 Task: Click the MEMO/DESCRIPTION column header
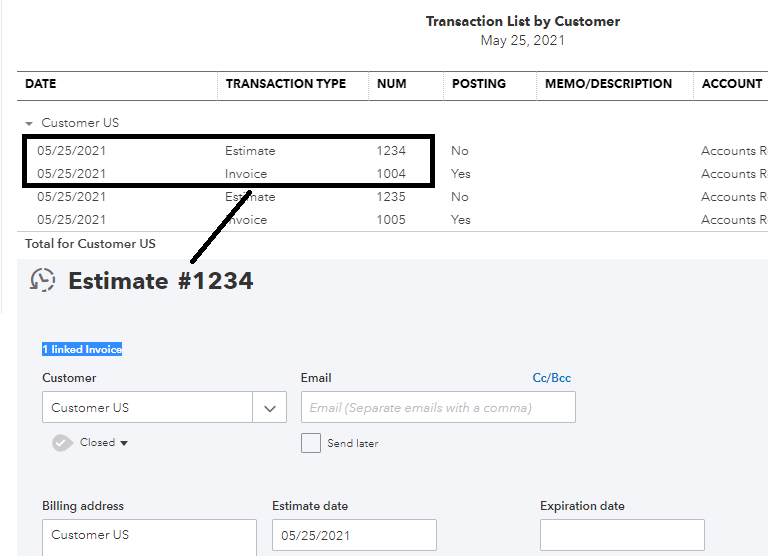pos(608,84)
